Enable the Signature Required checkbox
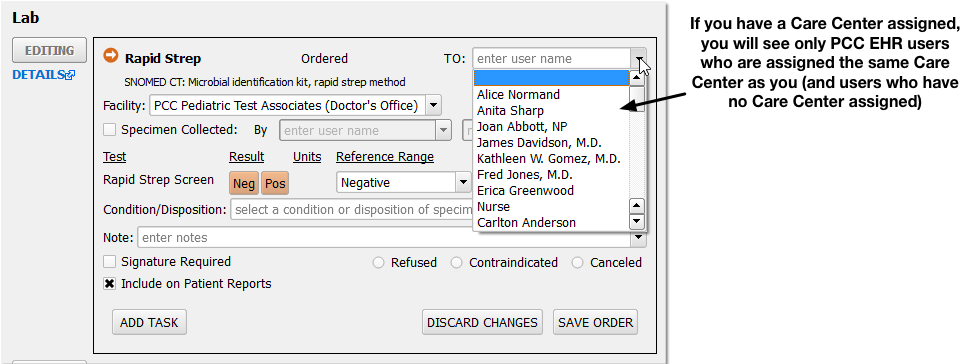Screen dimensions: 966x364 pyautogui.click(x=110, y=262)
